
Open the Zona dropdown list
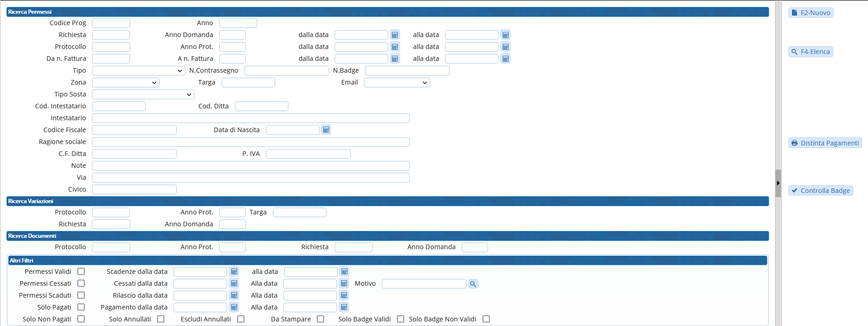click(125, 82)
